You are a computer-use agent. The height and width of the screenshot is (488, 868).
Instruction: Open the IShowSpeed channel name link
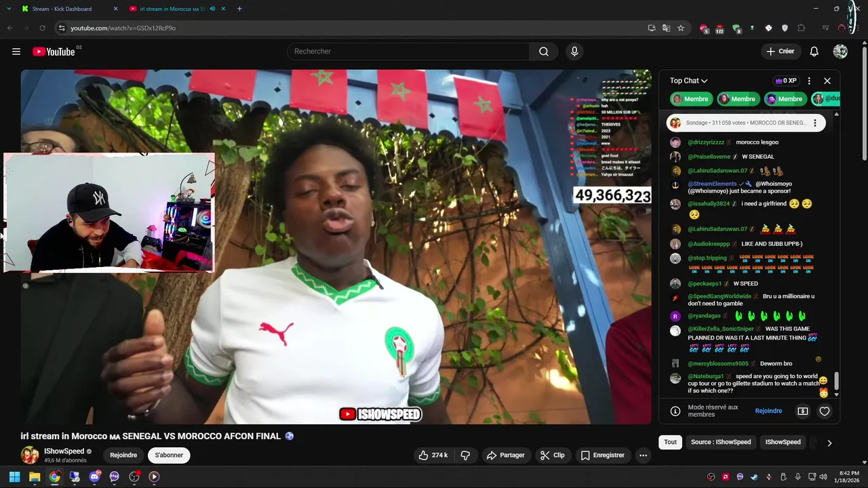coord(64,451)
